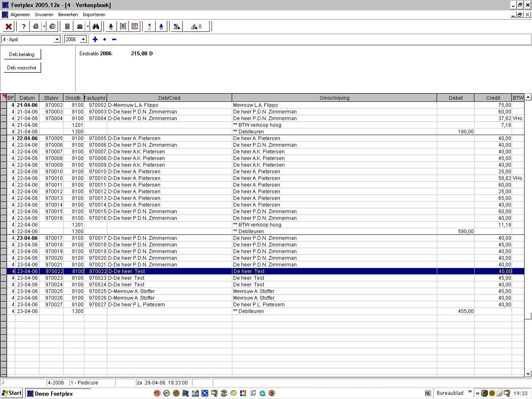Click the blue minus remove icon
The width and height of the screenshot is (532, 399).
pos(114,39)
